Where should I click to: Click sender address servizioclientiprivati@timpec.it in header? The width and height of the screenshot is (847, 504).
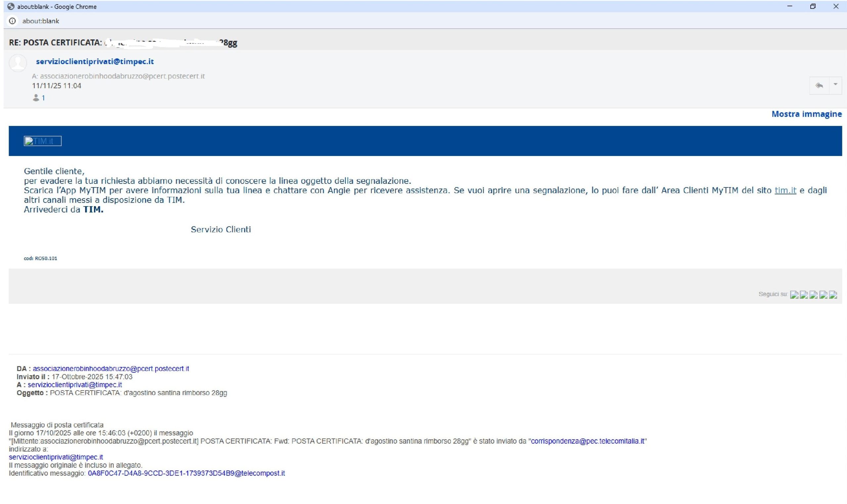click(95, 61)
